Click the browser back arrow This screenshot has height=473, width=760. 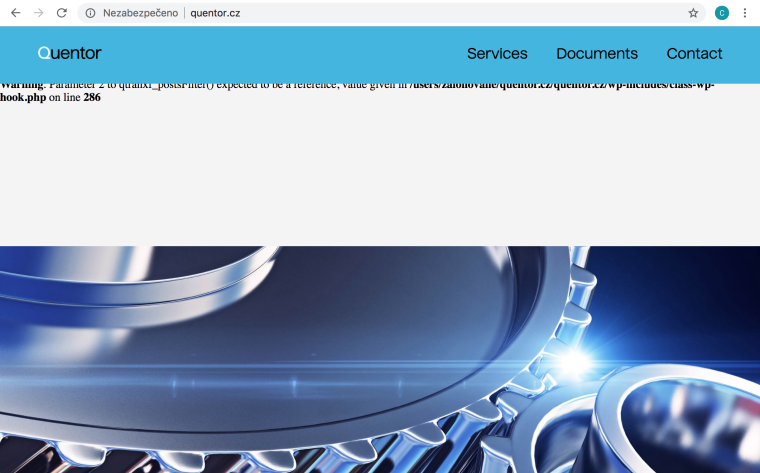click(x=15, y=13)
